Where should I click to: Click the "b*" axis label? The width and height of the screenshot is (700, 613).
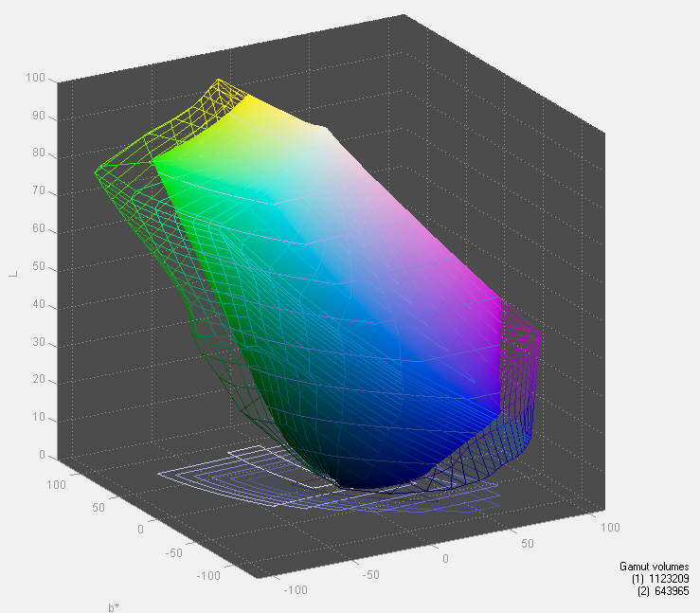pos(114,607)
